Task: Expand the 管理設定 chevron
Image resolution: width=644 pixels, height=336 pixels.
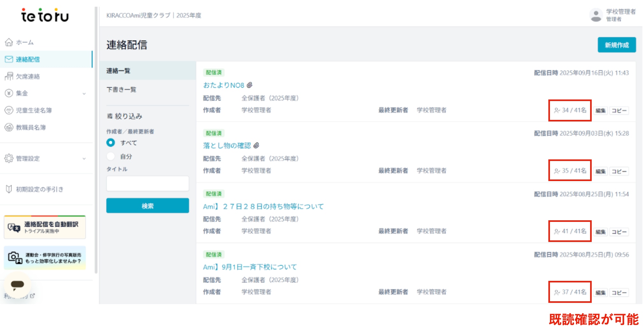Action: [84, 158]
